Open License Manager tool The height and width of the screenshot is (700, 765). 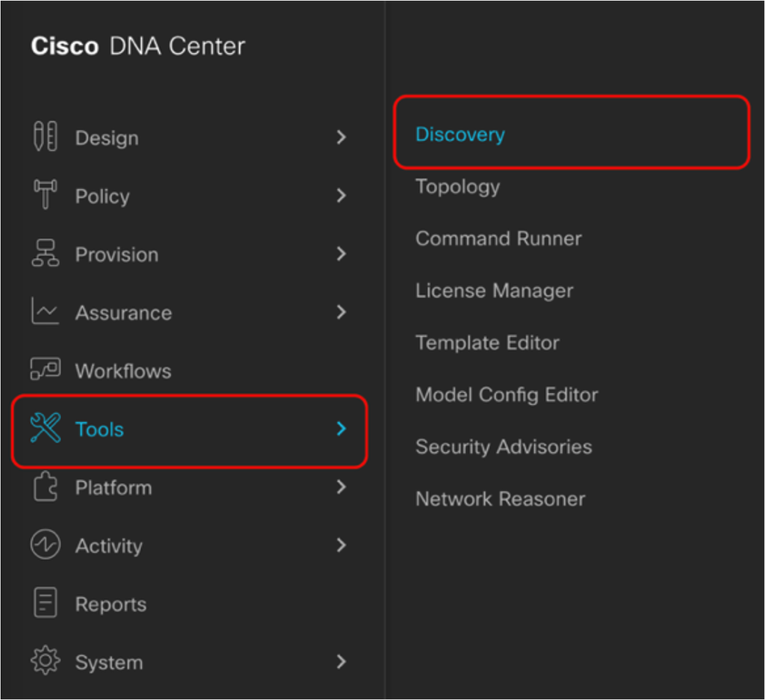(494, 291)
